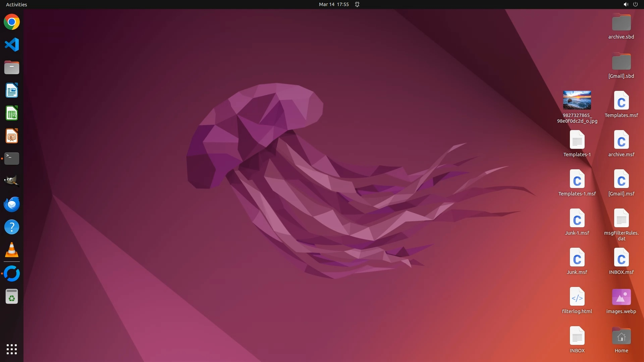644x362 pixels.
Task: Launch Visual Studio Code from dock
Action: click(x=12, y=45)
